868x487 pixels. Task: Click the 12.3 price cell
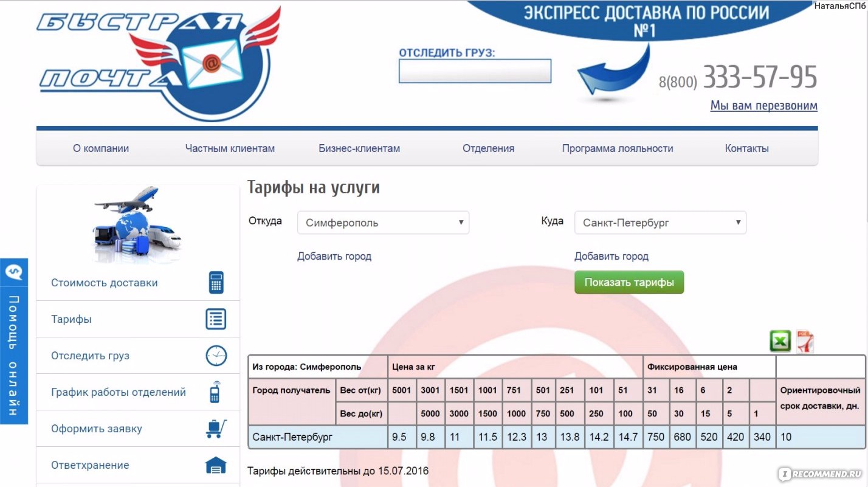(517, 437)
